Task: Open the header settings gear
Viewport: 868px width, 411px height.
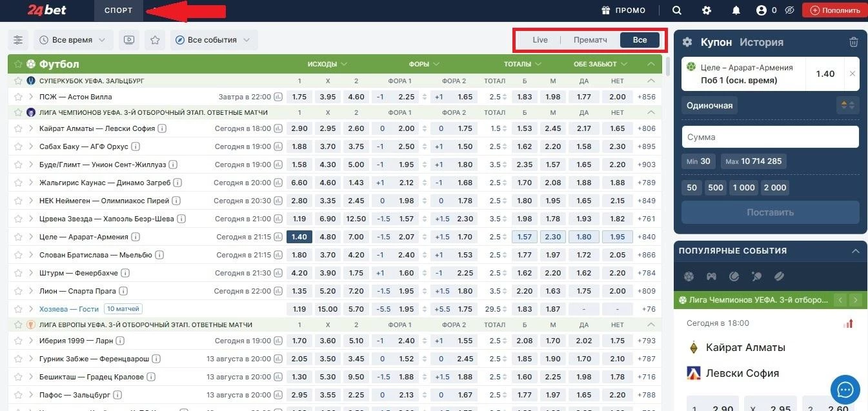Action: 707,10
